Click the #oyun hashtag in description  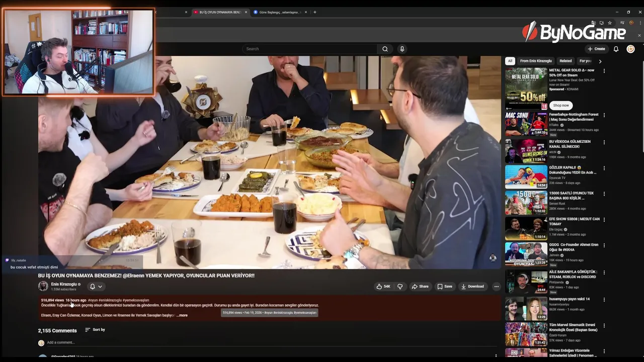tap(93, 300)
